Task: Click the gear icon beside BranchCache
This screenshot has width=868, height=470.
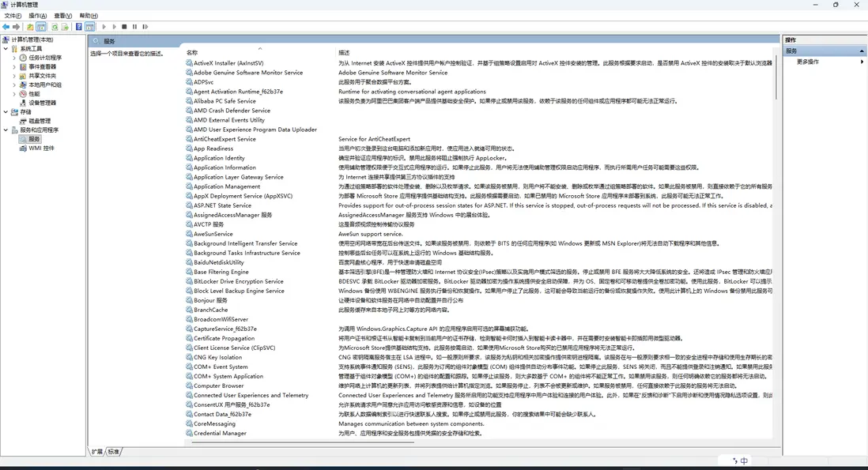Action: click(189, 310)
